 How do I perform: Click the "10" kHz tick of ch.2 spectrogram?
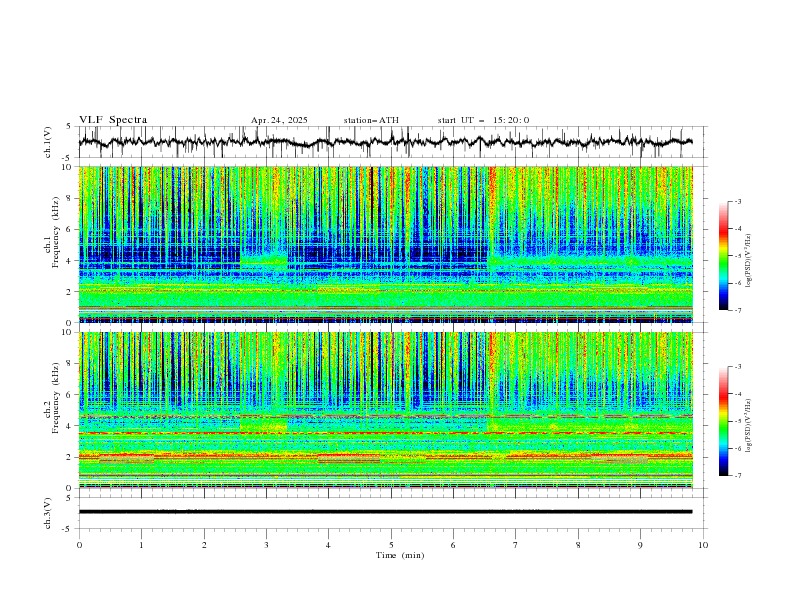(69, 332)
